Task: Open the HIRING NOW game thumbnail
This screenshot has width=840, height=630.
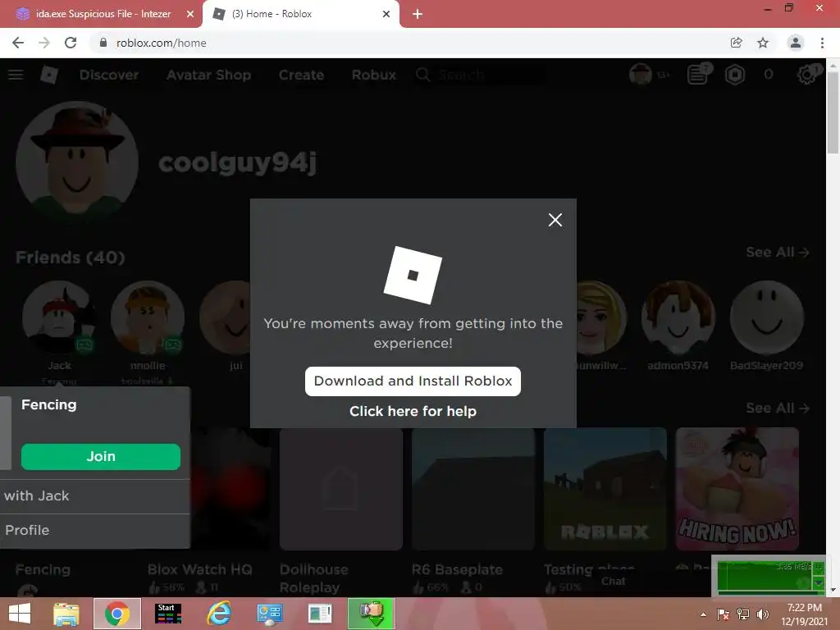Action: coord(737,489)
